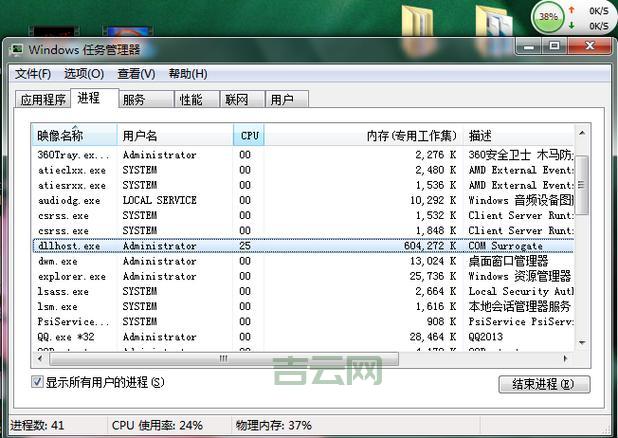Click the CPU 使用率: 24% status entry

click(x=157, y=425)
